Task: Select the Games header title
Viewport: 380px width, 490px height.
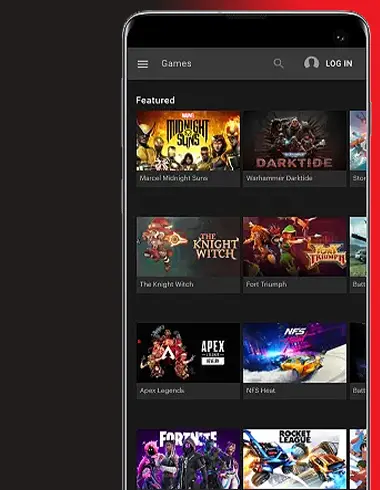Action: coord(176,63)
